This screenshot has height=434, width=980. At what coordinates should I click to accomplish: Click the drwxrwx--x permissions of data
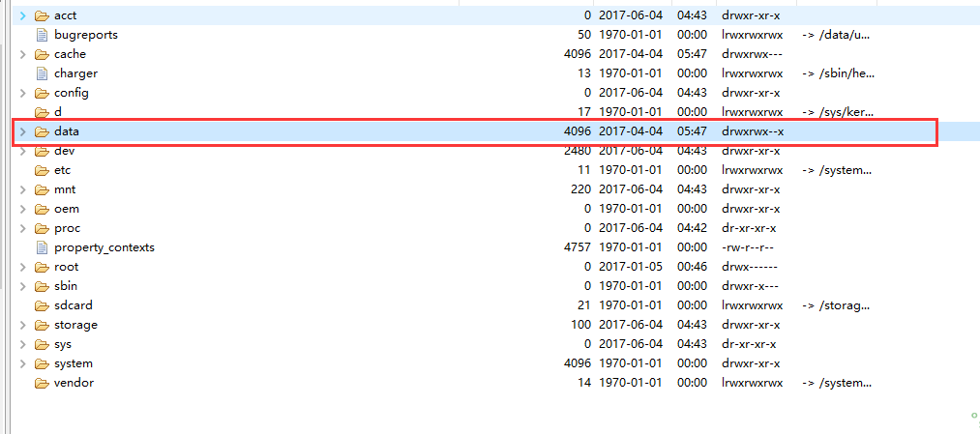pos(753,131)
